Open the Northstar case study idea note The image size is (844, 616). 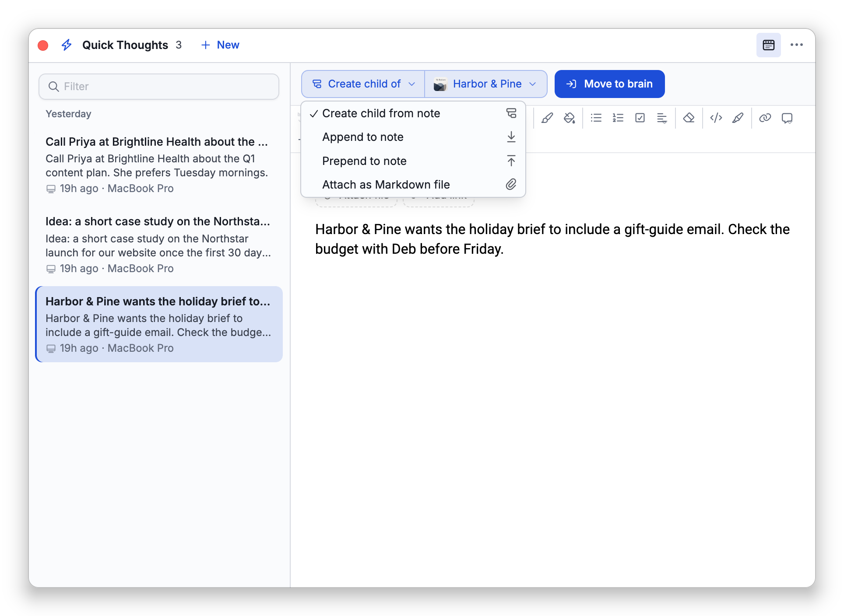159,245
